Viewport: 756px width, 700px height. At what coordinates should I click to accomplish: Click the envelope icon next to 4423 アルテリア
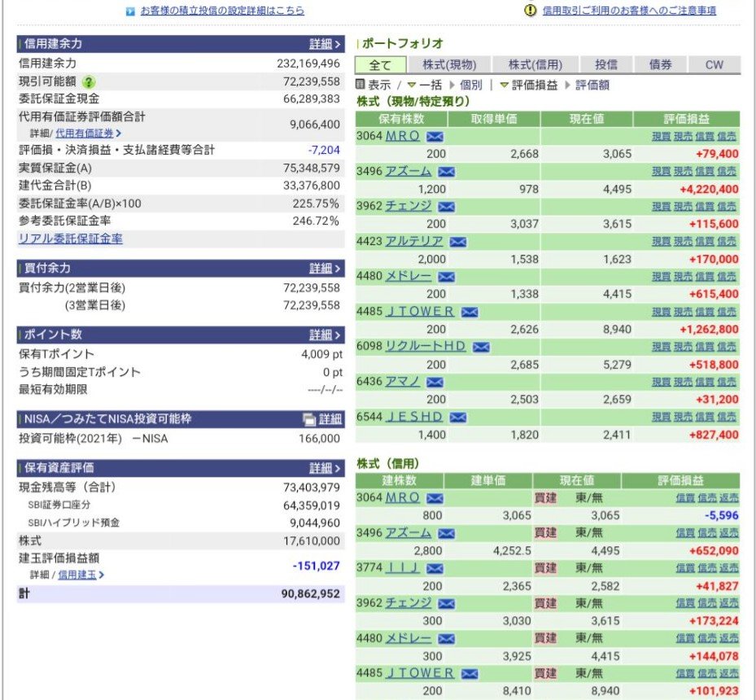(457, 242)
